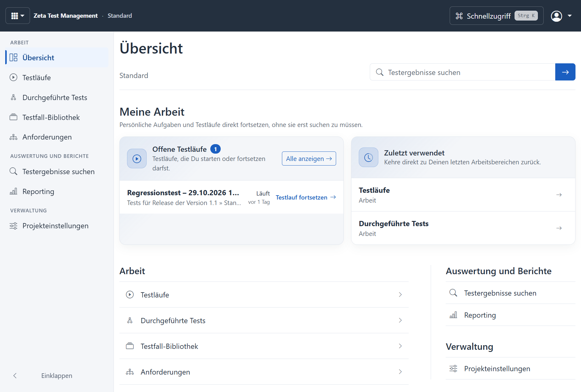
Task: Click the Läuft status text
Action: pyautogui.click(x=263, y=193)
